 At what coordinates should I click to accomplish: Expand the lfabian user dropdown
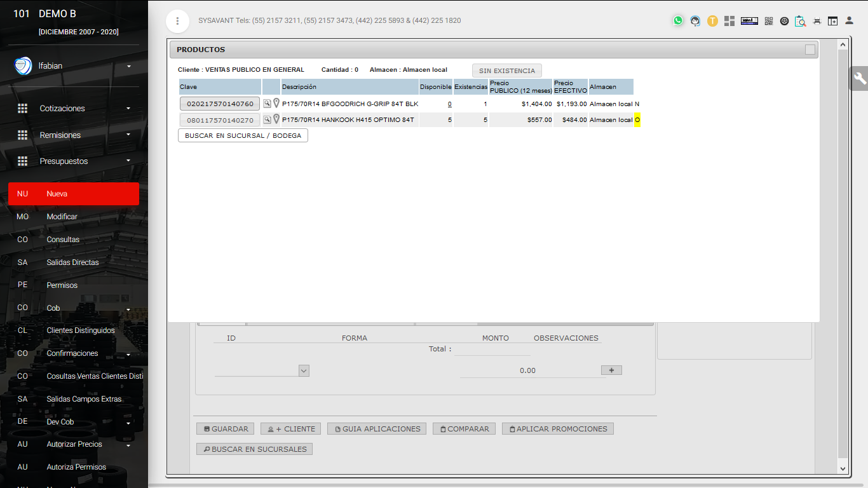coord(128,66)
